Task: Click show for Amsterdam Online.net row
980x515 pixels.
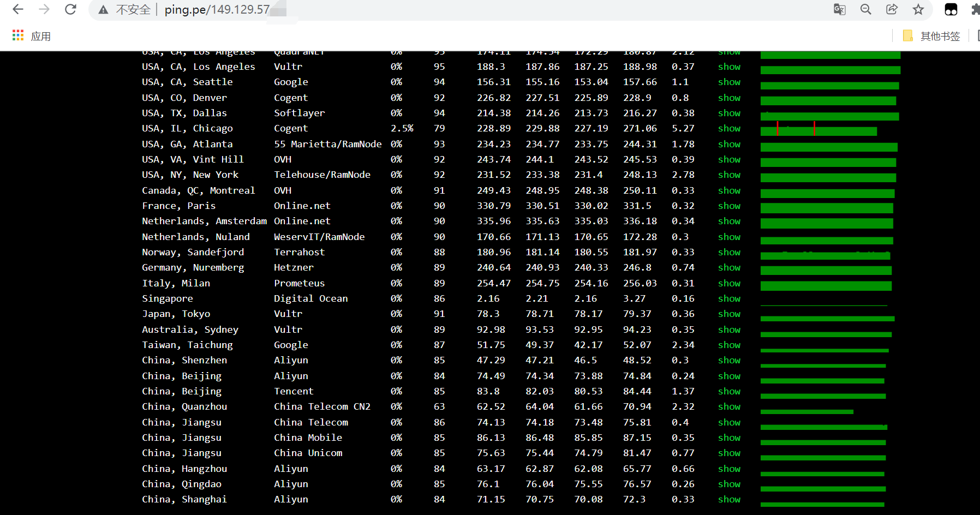Action: 729,221
